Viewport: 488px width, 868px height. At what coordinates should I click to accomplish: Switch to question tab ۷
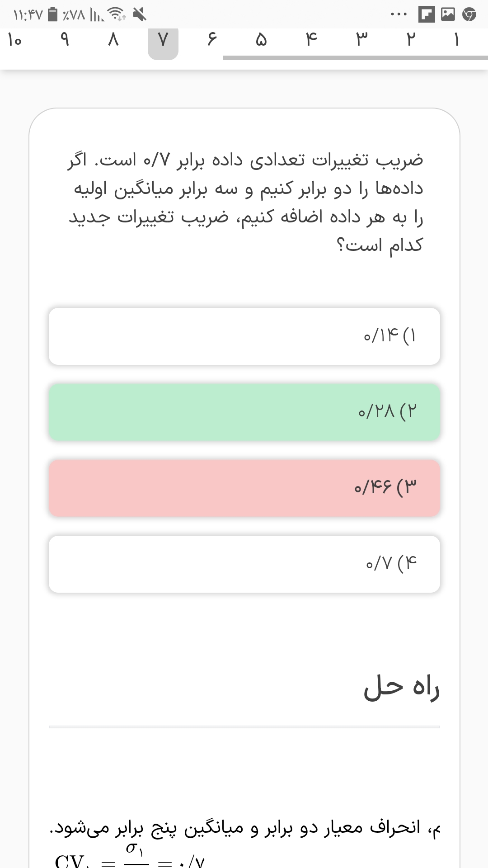click(x=163, y=41)
